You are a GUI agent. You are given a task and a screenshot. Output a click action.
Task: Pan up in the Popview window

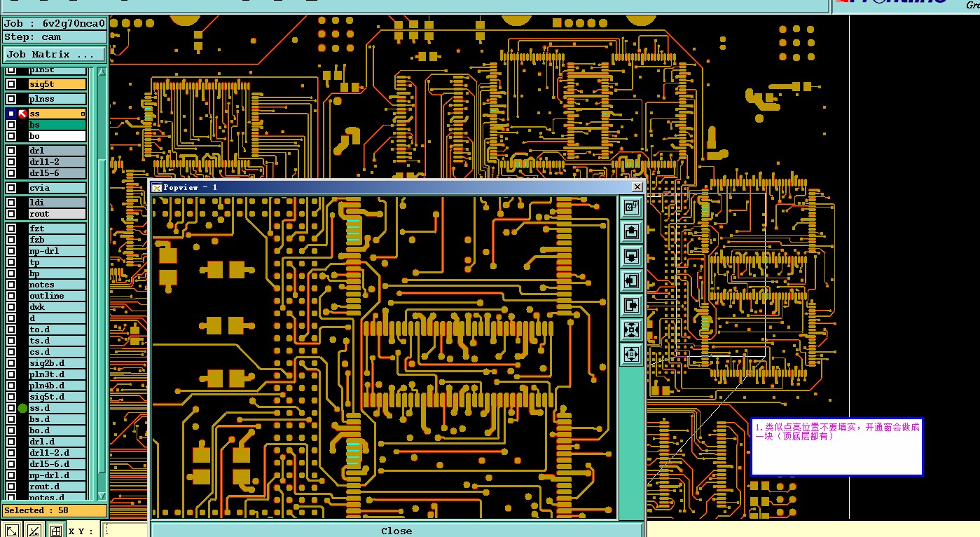(631, 231)
